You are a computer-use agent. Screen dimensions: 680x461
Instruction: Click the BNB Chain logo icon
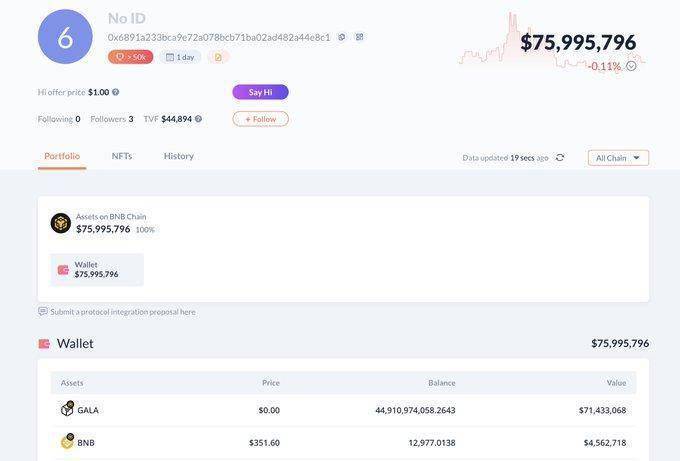click(x=61, y=223)
